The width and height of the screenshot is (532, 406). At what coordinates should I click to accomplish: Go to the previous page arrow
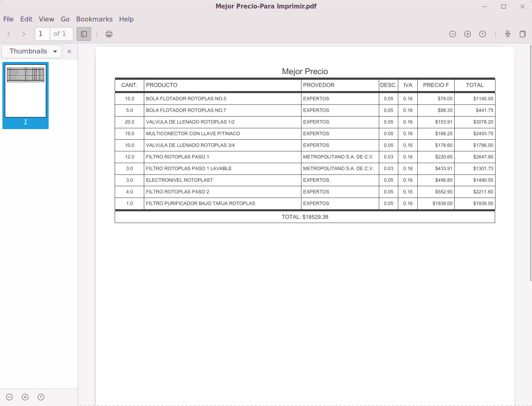[x=9, y=34]
